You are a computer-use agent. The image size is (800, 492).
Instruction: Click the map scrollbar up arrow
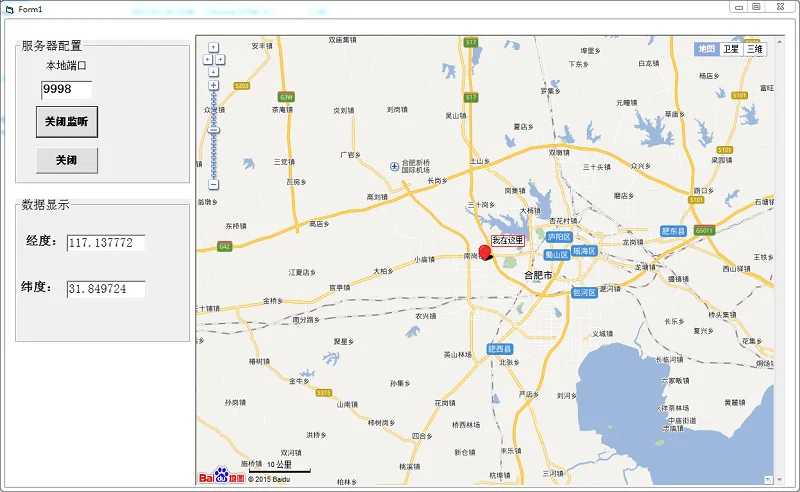pos(779,41)
